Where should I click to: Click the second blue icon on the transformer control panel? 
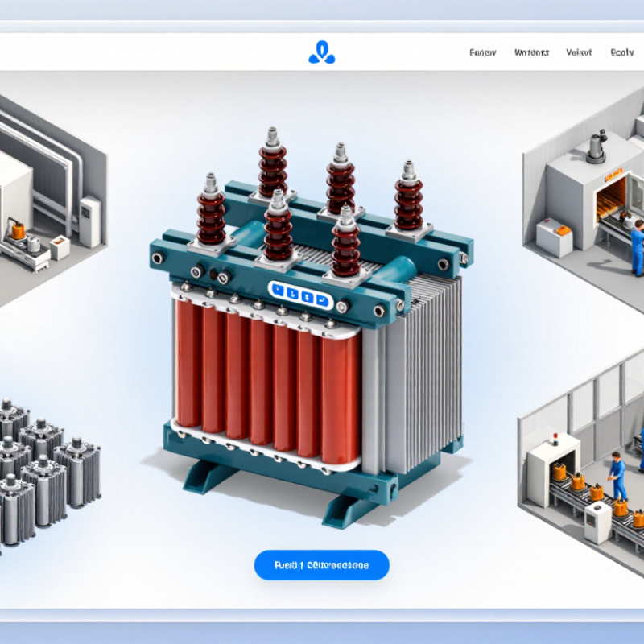(293, 294)
